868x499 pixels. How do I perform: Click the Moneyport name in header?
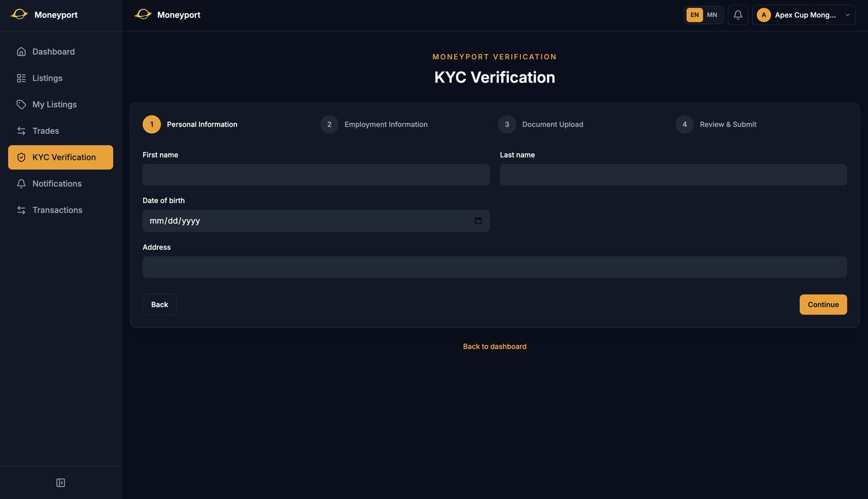coord(179,15)
